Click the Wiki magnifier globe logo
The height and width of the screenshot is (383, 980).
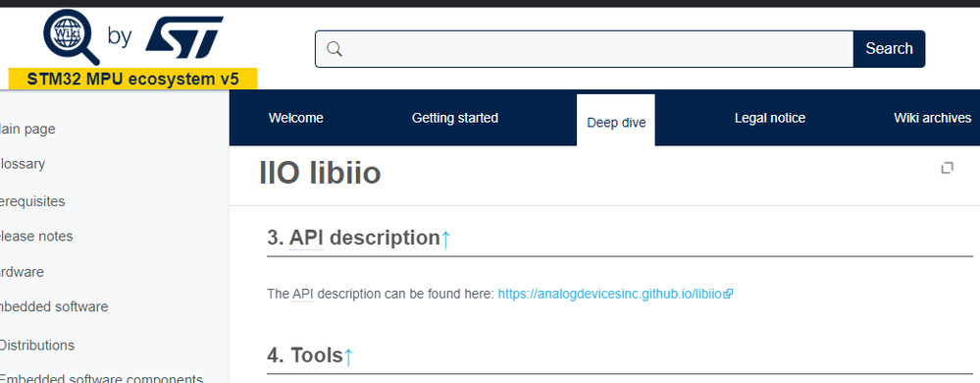(x=71, y=36)
